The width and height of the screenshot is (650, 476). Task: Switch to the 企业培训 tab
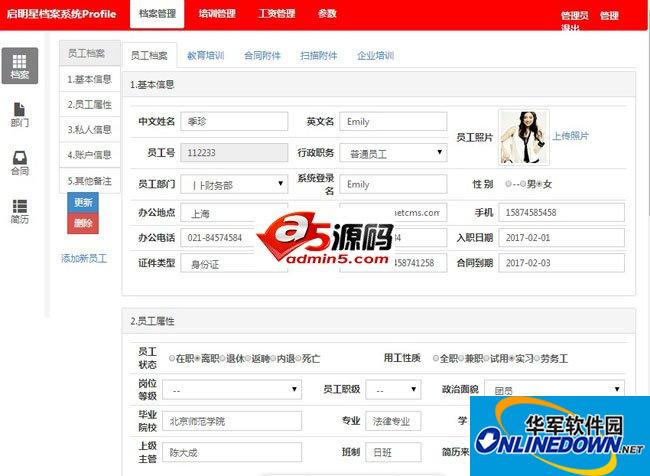pos(376,56)
